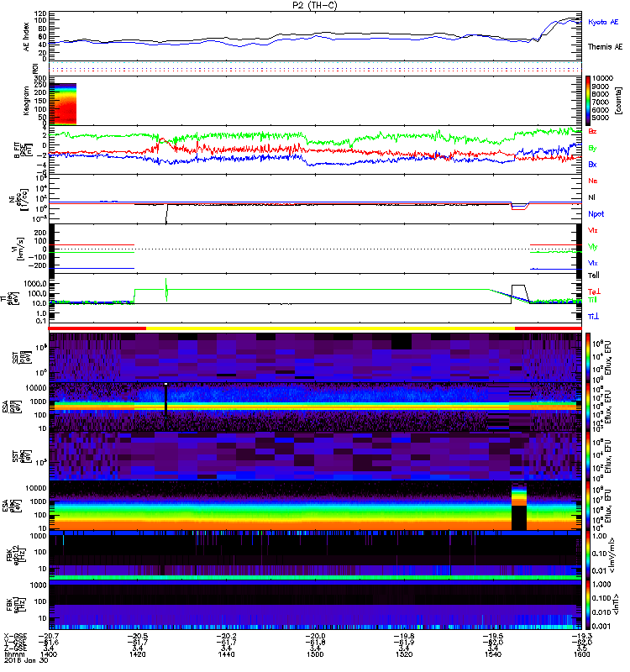Click the 1600 time tick label
This screenshot has height=672, width=630.
click(581, 654)
